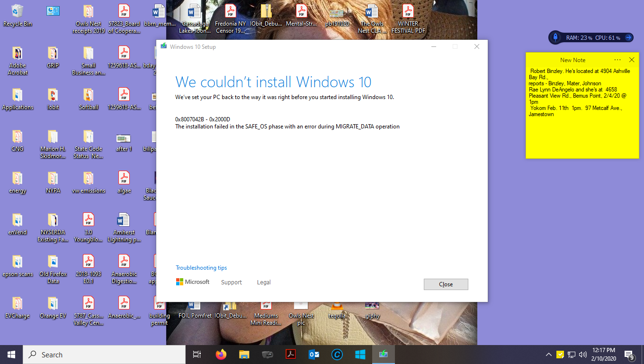The image size is (644, 364).
Task: Select the 5787_Cass Valley Cen PDF file
Action: (89, 311)
